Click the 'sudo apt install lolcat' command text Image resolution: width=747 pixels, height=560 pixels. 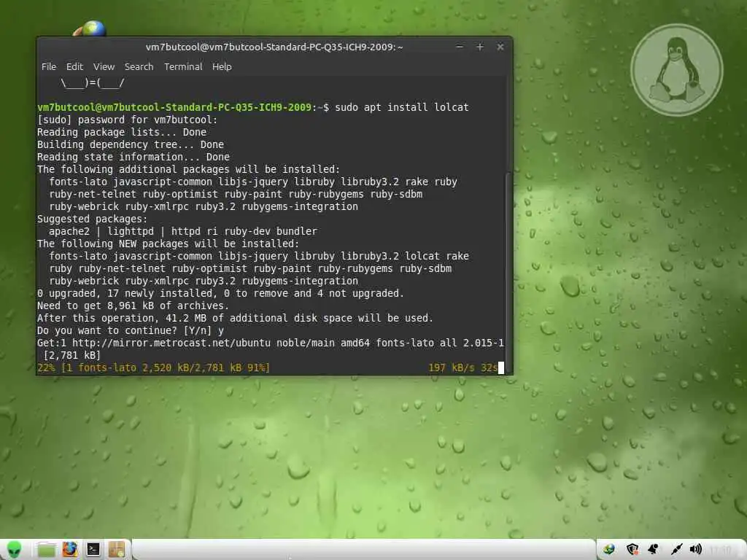(402, 107)
